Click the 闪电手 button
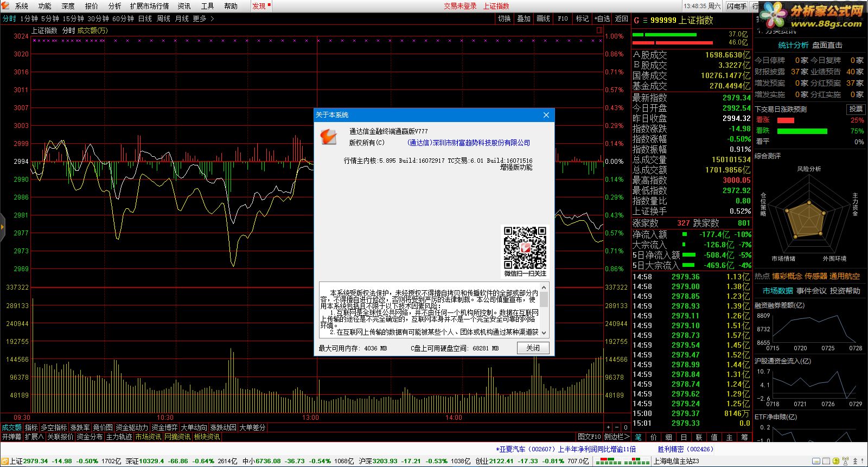Viewport: 868px width, 467px height. (737, 6)
